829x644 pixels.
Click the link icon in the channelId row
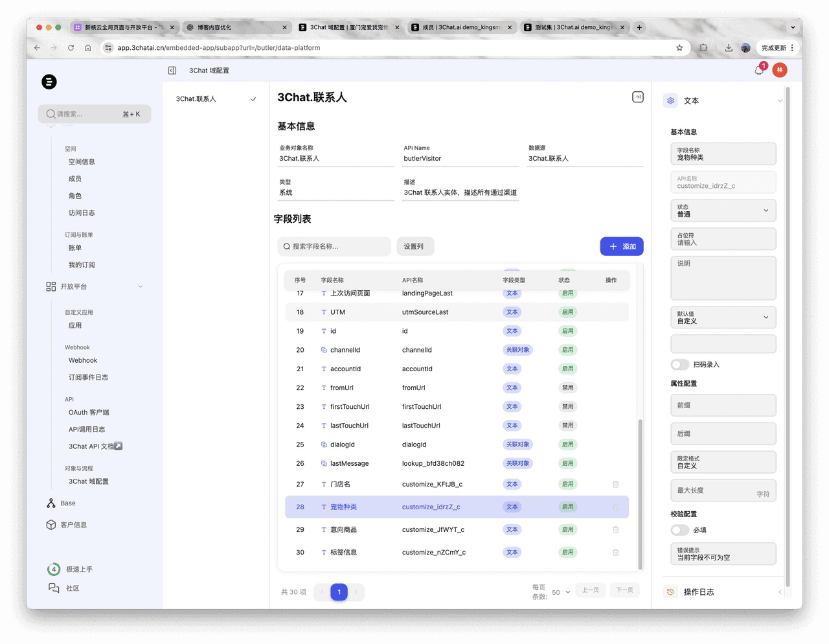tap(324, 350)
